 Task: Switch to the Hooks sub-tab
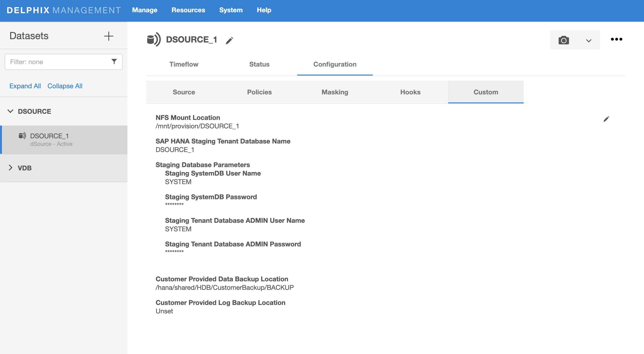(x=410, y=92)
